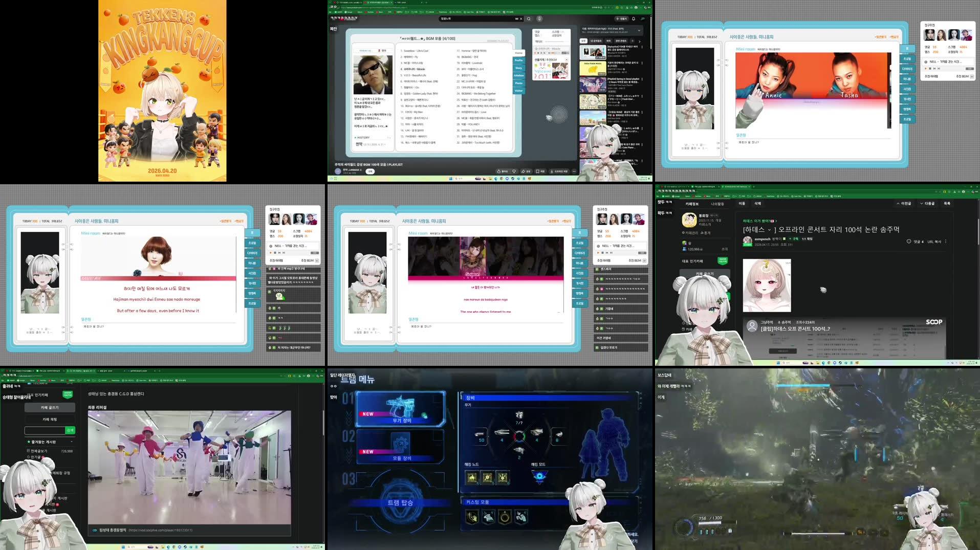Click the Windows Start button on the taskbar

click(x=123, y=547)
